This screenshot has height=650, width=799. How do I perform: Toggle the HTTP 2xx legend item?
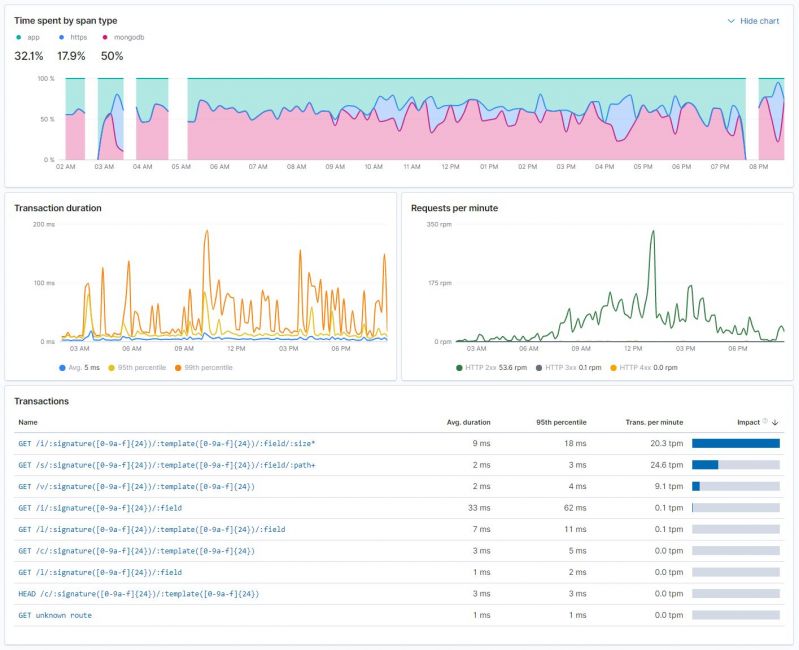tap(491, 367)
